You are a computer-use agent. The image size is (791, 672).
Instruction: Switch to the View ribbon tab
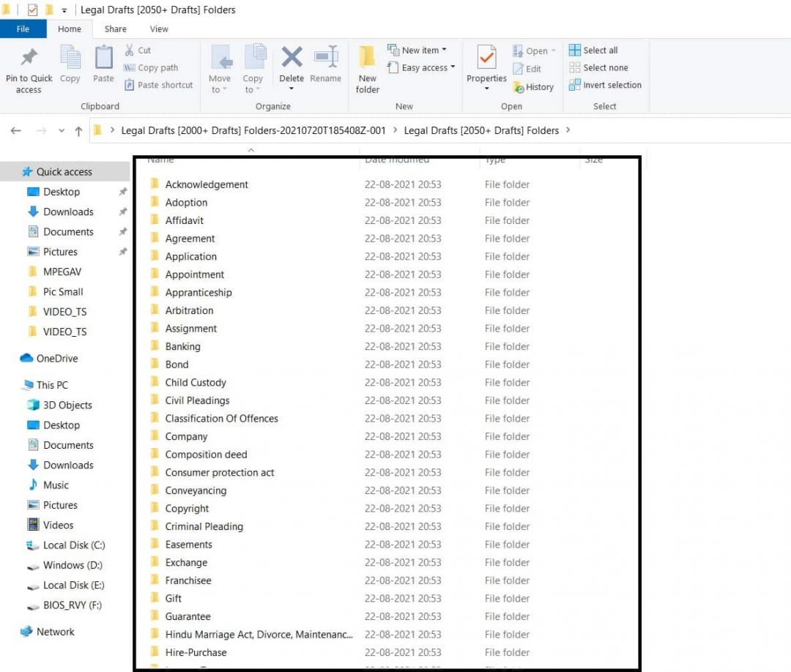[159, 29]
